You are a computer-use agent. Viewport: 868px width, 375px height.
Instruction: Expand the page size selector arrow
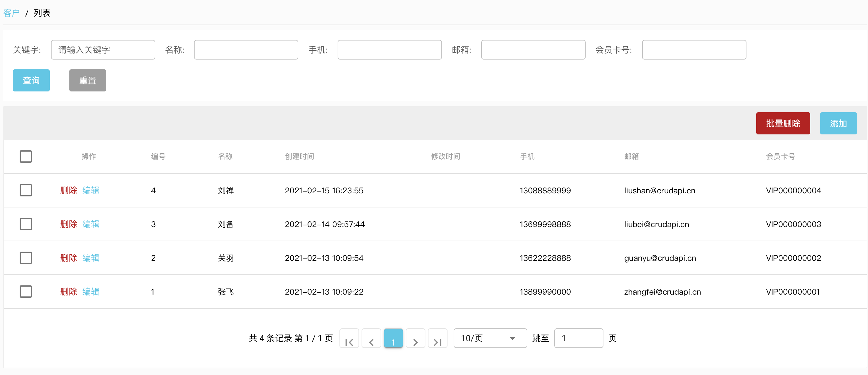[x=512, y=338]
